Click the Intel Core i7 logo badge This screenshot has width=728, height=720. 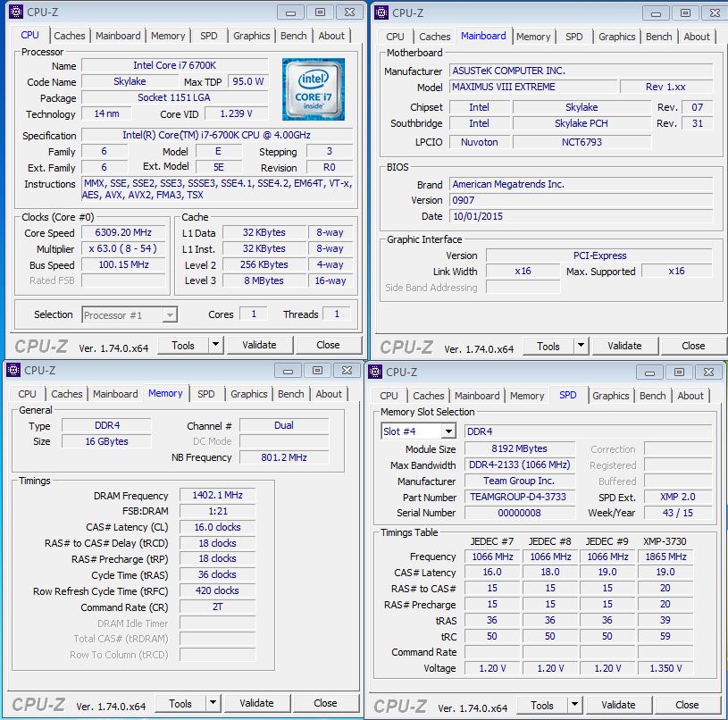tap(314, 89)
